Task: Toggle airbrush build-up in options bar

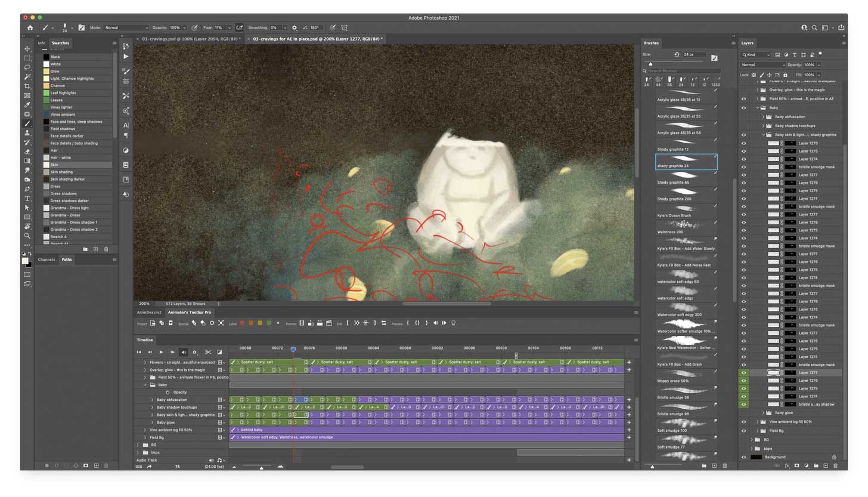Action: click(x=239, y=27)
